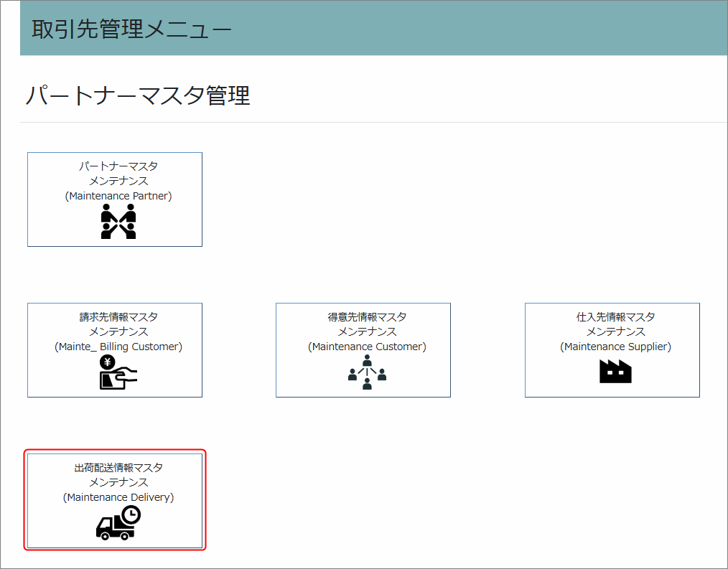Screen dimensions: 728x569
Task: Click the 出荷配送情報マスタ title text
Action: pyautogui.click(x=118, y=467)
